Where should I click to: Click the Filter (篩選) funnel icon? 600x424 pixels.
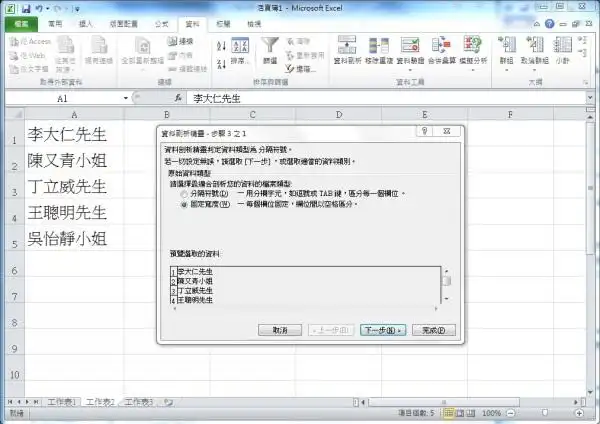click(x=270, y=45)
